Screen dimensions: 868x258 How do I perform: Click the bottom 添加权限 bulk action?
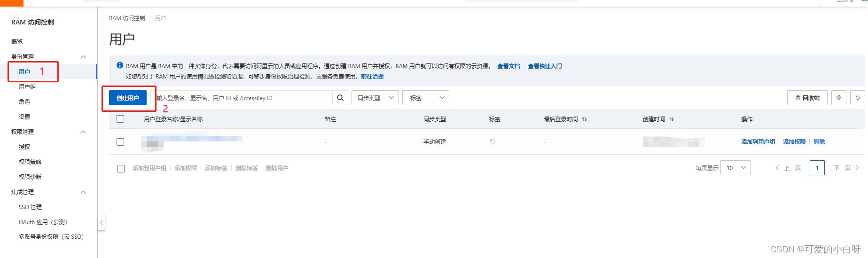(x=186, y=168)
